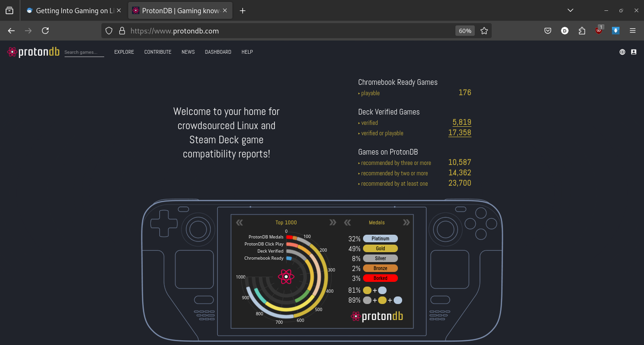
Task: Click the ProtonDB logo in the site header
Action: [x=33, y=52]
